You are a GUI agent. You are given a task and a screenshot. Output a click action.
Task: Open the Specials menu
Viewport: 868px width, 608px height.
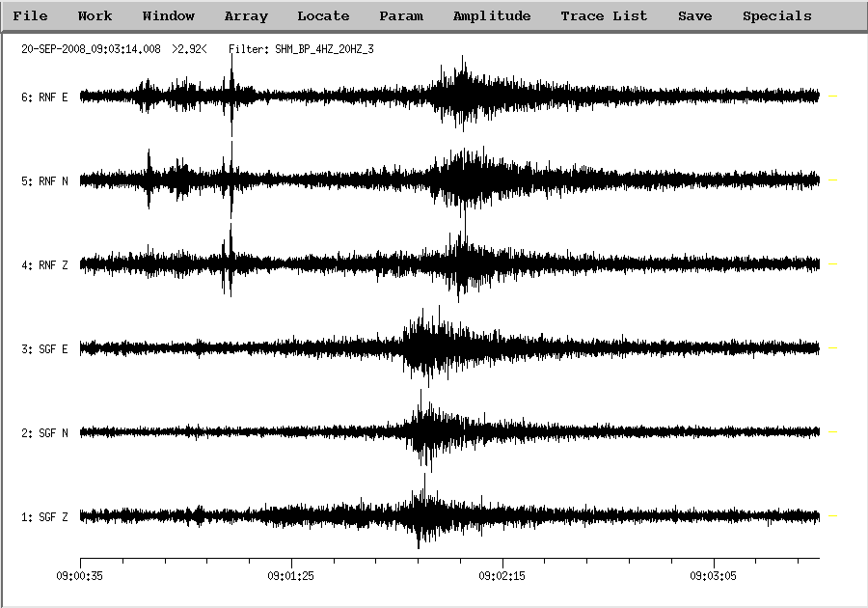click(x=776, y=16)
